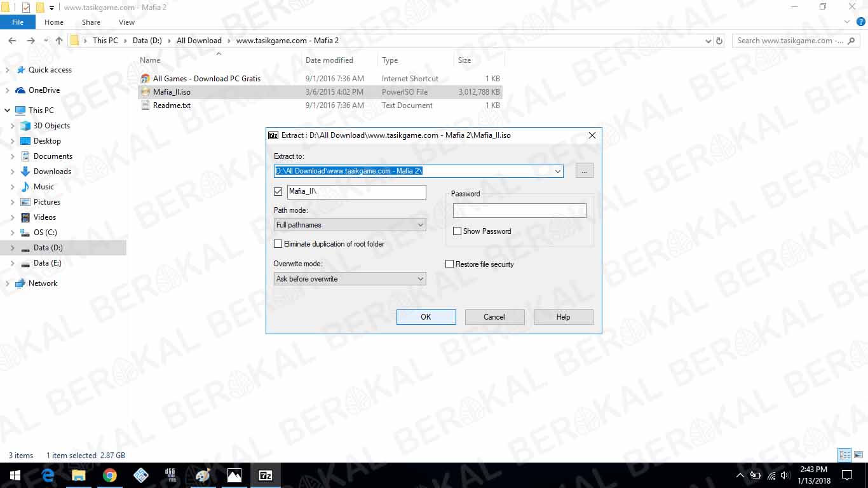
Task: Click inside the Password input field
Action: tap(519, 210)
